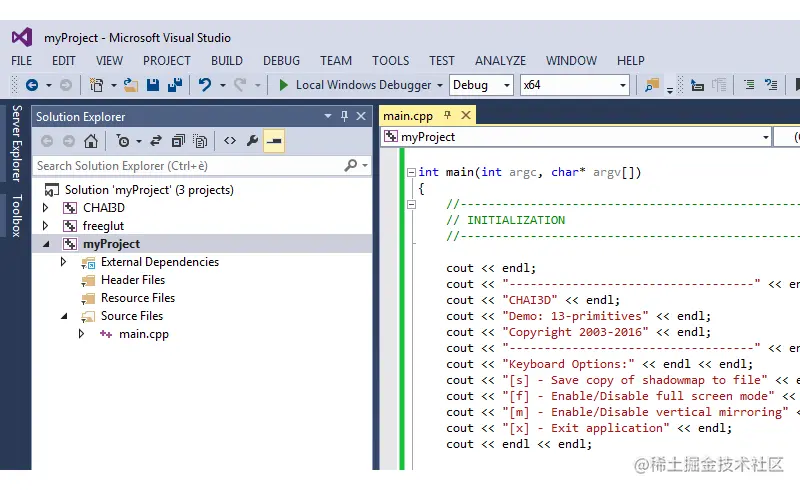Open the DEBUG menu
This screenshot has width=800, height=490.
(282, 61)
